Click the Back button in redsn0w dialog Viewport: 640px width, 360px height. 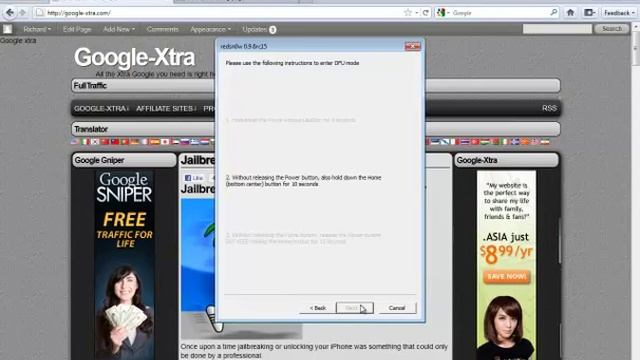(x=318, y=308)
